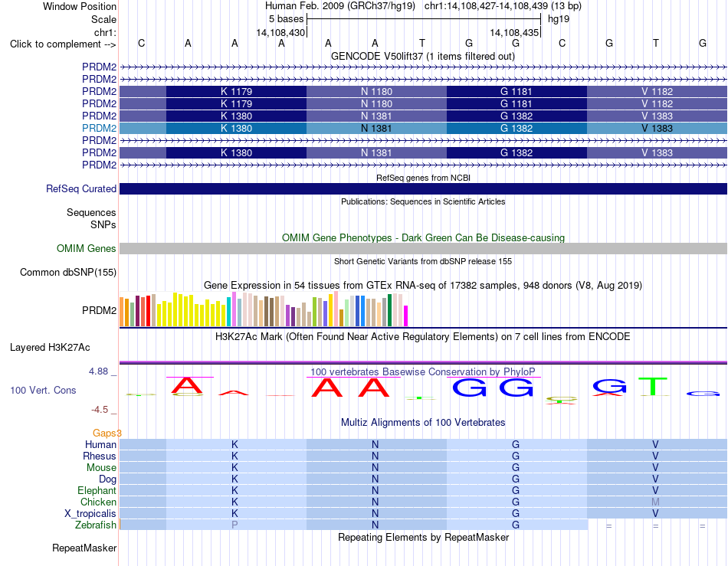
Task: Click the '5 bases' scale bar text
Action: 286,19
